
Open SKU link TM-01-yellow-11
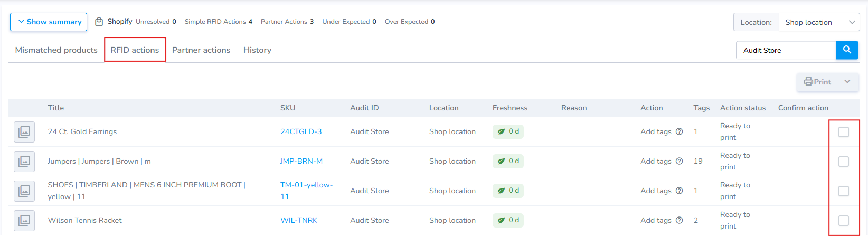(x=306, y=191)
